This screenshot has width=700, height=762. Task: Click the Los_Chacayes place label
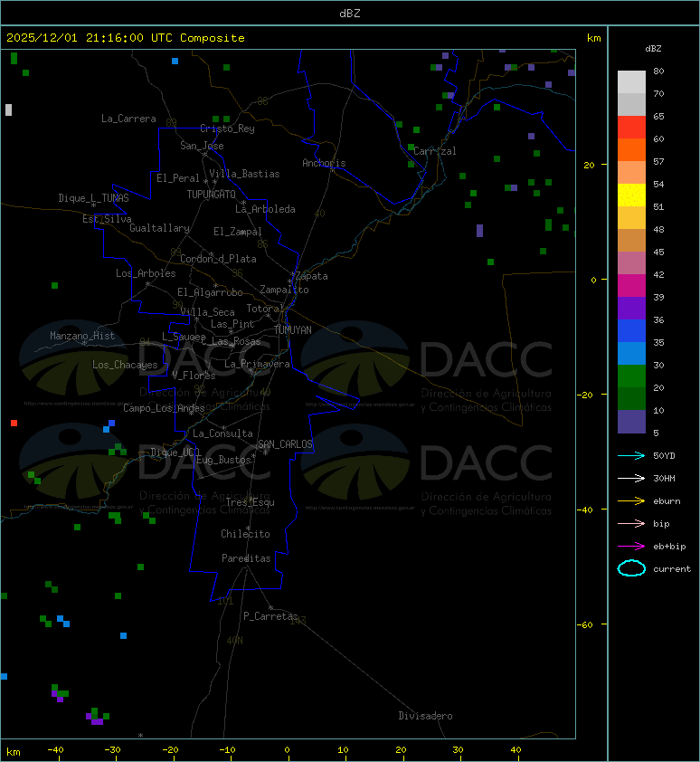[126, 365]
